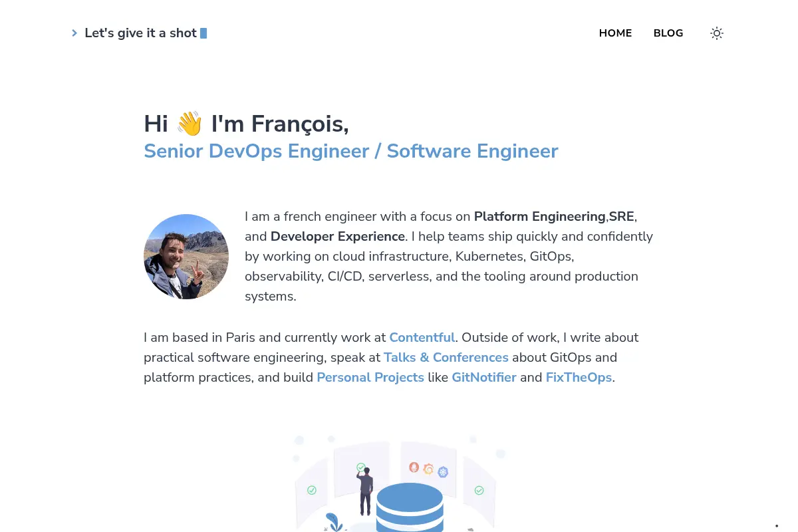Open the BLOG nav item
Screen dimensions: 798x532
[668, 33]
